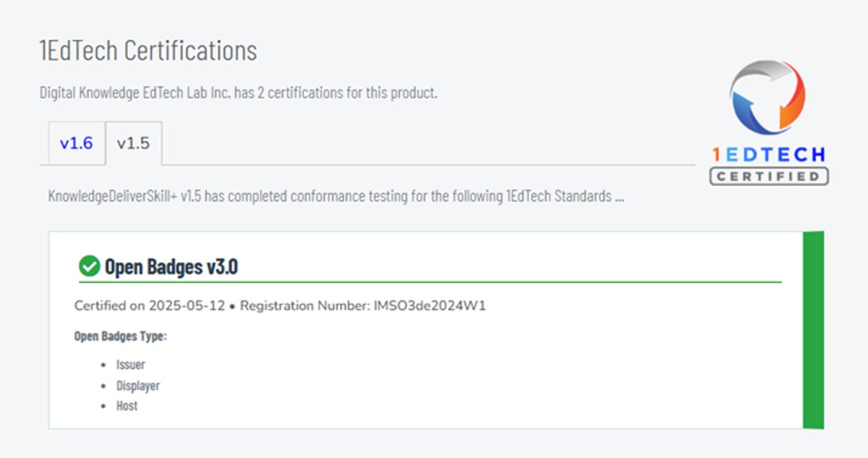The width and height of the screenshot is (868, 458).
Task: Click the Host list item
Action: 126,406
